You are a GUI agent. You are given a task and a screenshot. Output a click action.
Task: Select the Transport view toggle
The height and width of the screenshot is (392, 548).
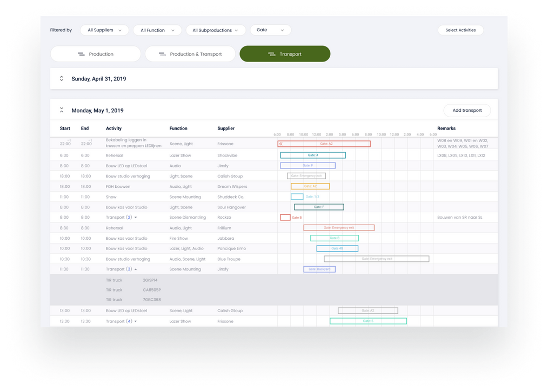285,54
